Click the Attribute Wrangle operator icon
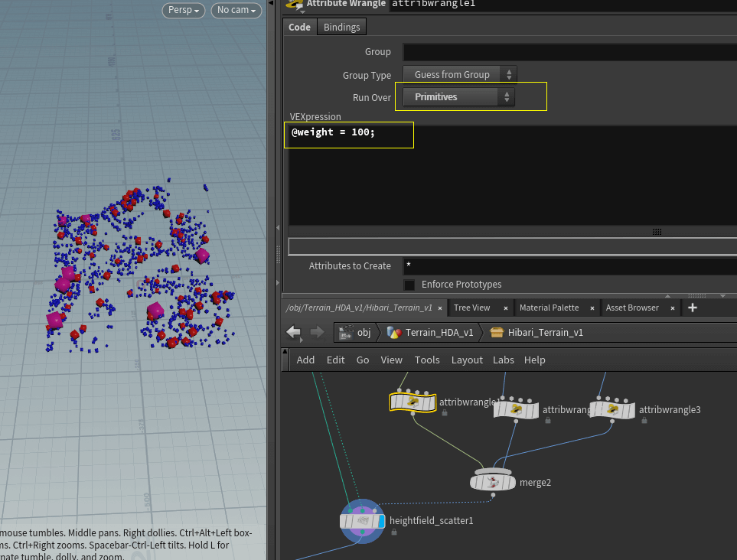Viewport: 737px width, 560px height. pos(293,4)
